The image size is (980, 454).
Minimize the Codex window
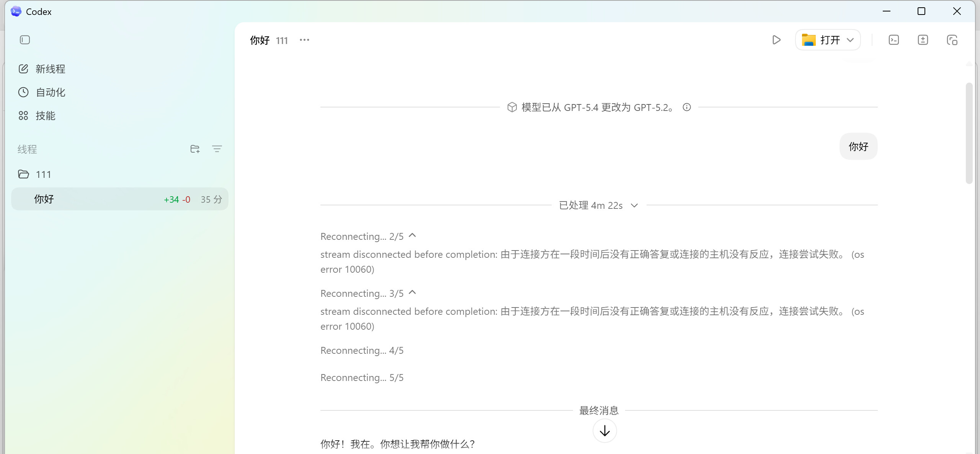click(x=887, y=11)
